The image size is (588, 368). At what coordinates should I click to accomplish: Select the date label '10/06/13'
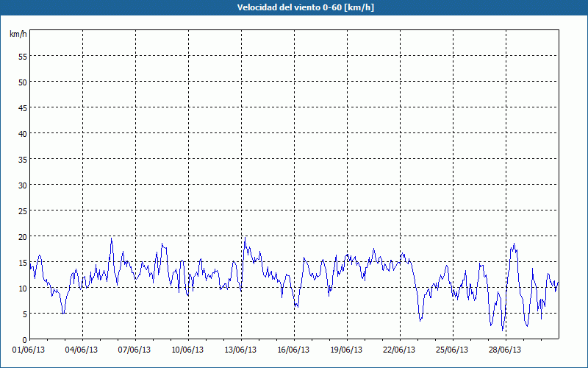click(187, 350)
